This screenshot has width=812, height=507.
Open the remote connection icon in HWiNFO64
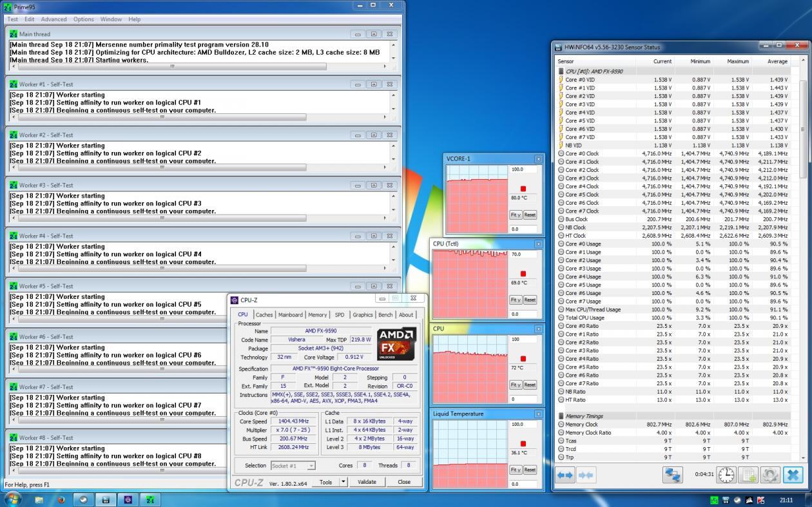pyautogui.click(x=673, y=475)
